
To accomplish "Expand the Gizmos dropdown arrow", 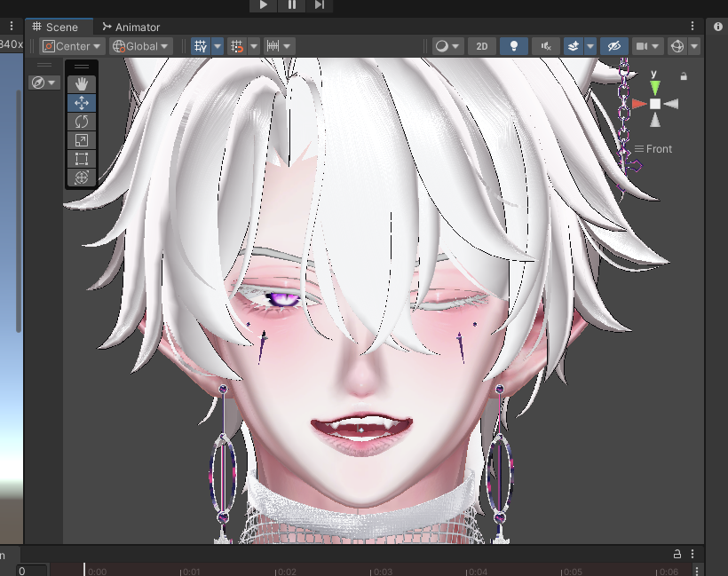I will [694, 46].
